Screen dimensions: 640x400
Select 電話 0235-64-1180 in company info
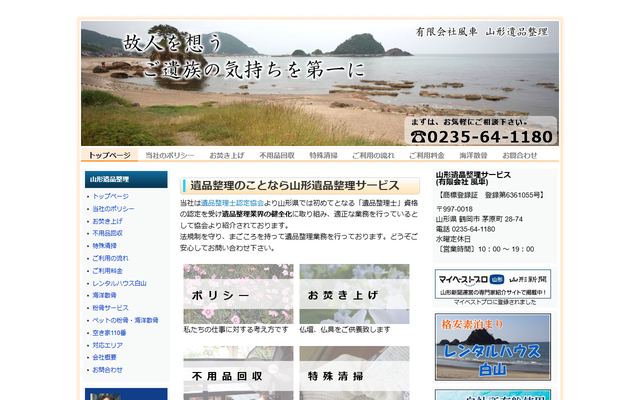point(465,229)
